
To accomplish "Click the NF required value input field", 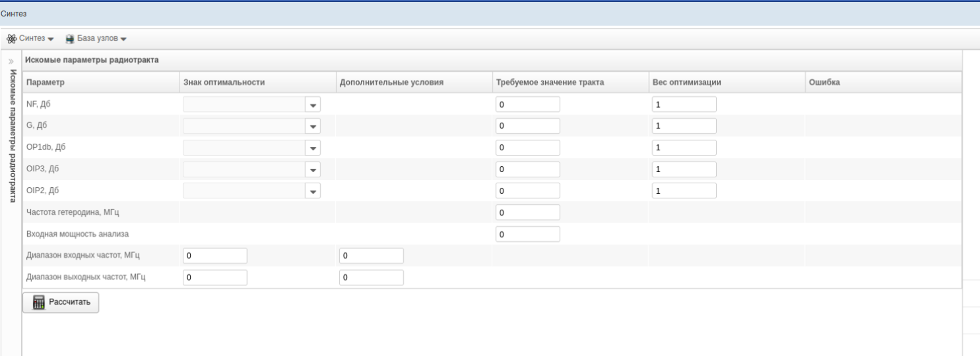I will [x=527, y=105].
